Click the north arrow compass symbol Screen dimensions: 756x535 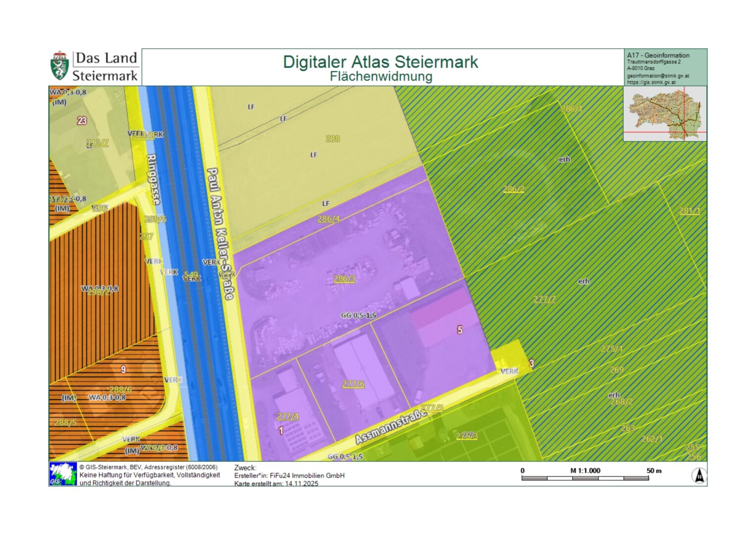pyautogui.click(x=699, y=476)
